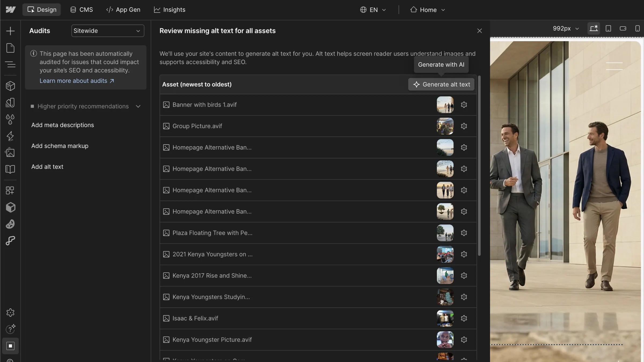Switch to the Insights tab
This screenshot has height=362, width=644.
170,10
